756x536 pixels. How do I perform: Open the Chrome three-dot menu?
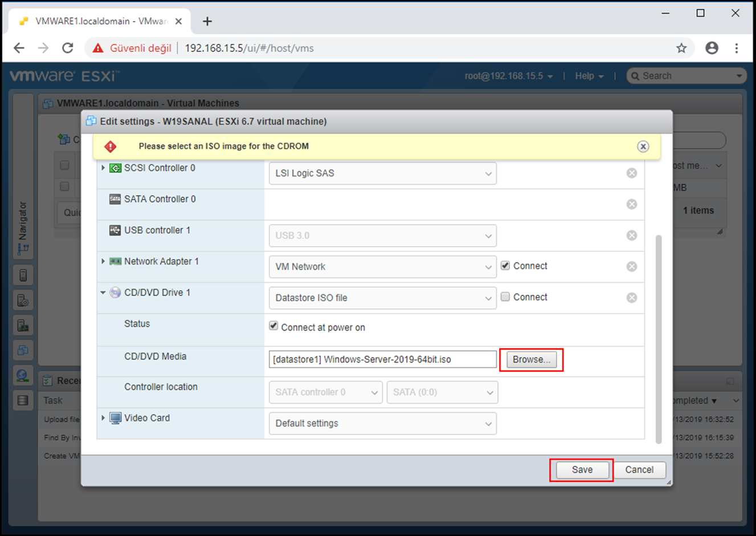point(737,48)
